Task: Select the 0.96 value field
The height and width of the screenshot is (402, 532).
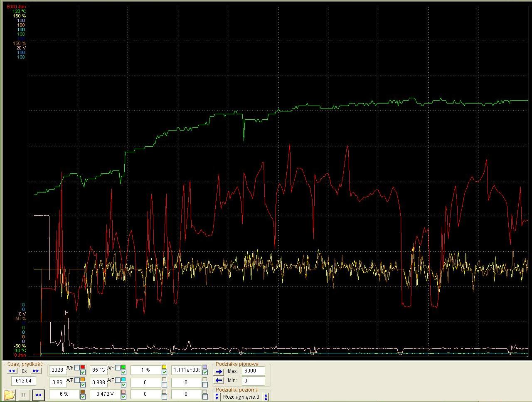Action: coord(58,382)
